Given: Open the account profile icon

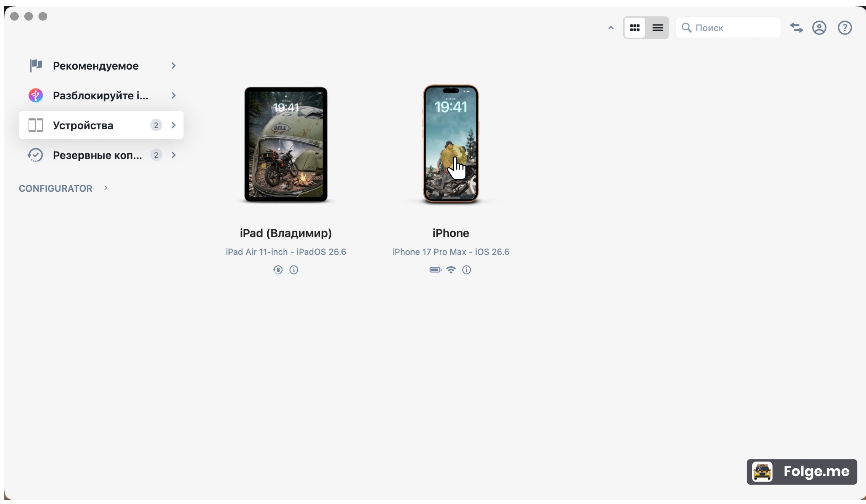Looking at the screenshot, I should (x=819, y=28).
